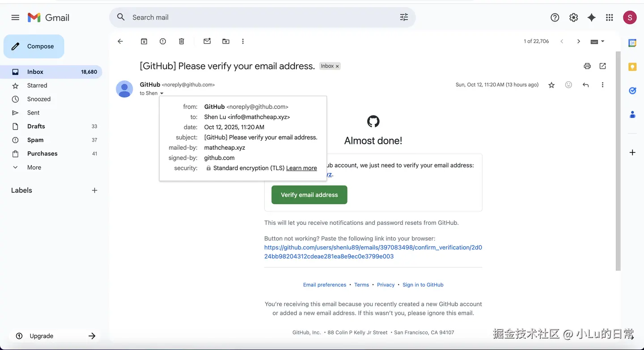The image size is (644, 350).
Task: Open the Privacy link
Action: pyautogui.click(x=386, y=285)
